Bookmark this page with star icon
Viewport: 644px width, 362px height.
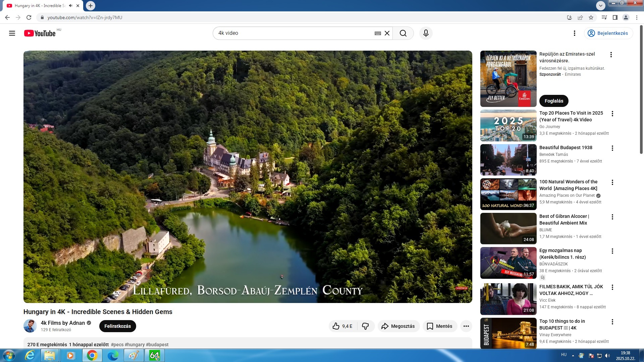(x=591, y=17)
